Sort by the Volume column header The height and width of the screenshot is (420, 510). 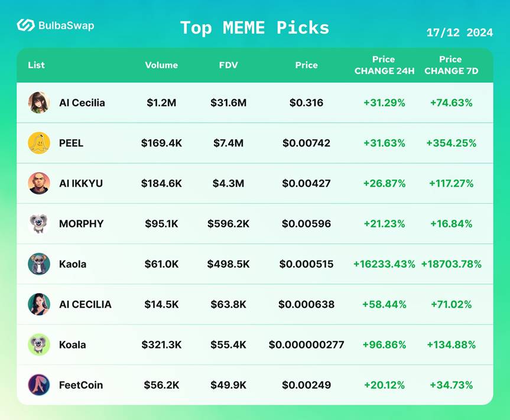(x=161, y=65)
